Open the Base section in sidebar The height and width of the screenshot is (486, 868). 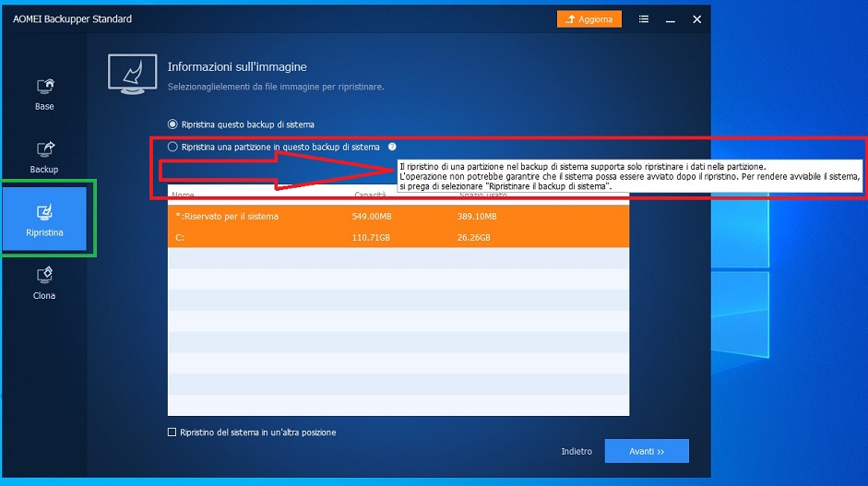[x=44, y=94]
